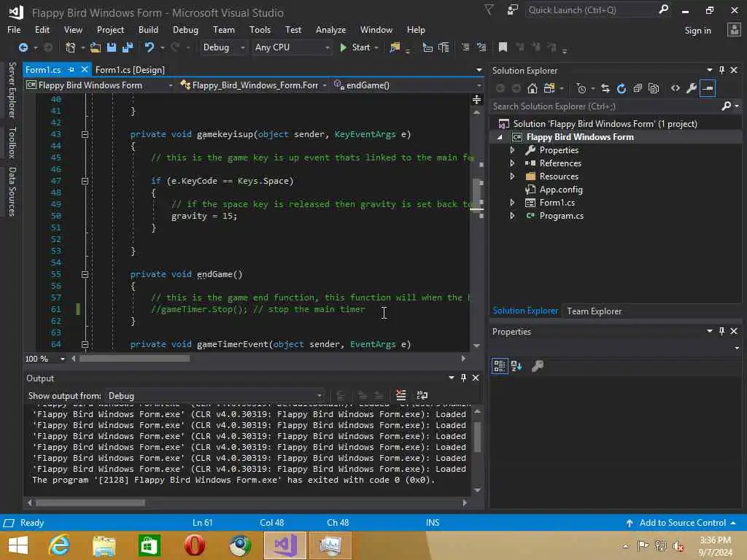Toggle auto-hide pin on Output pane
This screenshot has height=560, width=747.
(463, 378)
